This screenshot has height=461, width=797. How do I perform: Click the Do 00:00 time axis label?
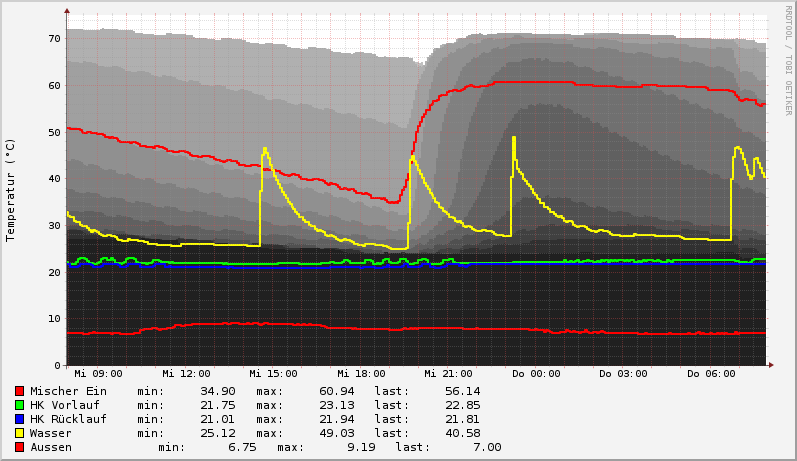tap(536, 374)
